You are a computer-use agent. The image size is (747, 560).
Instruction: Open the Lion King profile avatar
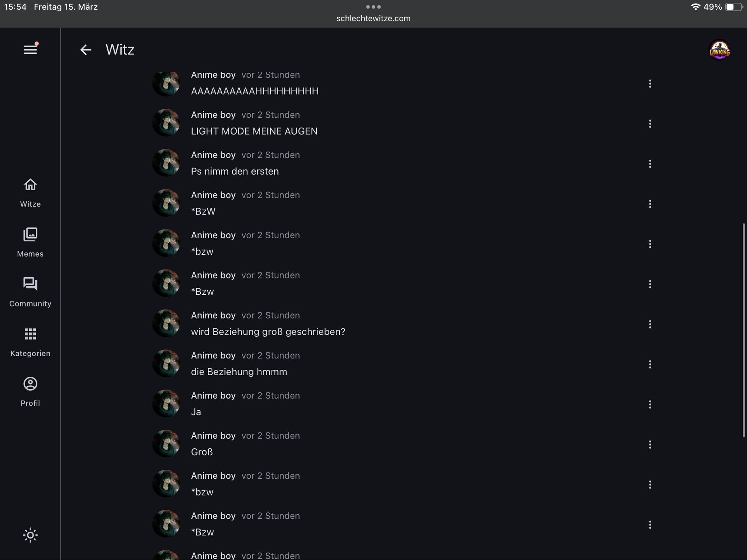pyautogui.click(x=719, y=50)
